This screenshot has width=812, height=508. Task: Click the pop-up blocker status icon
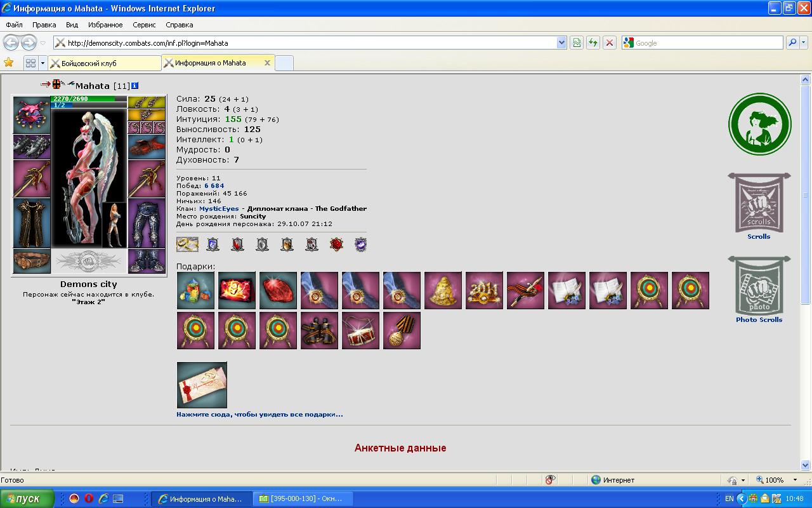click(550, 480)
